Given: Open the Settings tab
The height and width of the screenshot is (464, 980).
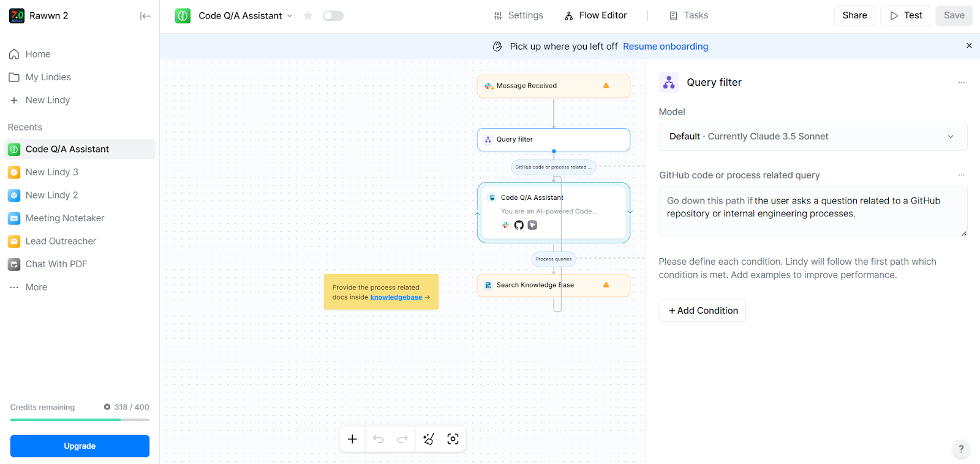Looking at the screenshot, I should (x=518, y=15).
